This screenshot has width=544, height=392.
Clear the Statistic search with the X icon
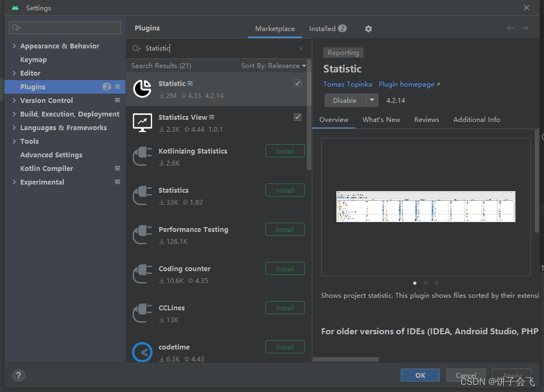(300, 48)
